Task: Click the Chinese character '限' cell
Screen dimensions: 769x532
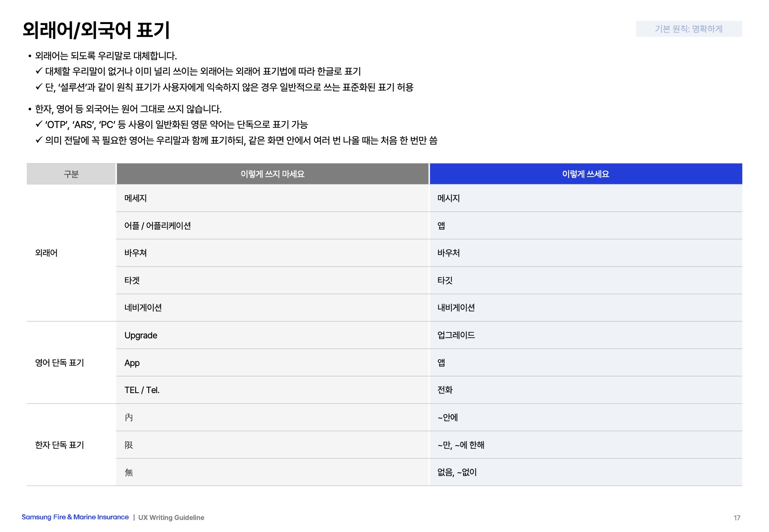Action: [129, 445]
